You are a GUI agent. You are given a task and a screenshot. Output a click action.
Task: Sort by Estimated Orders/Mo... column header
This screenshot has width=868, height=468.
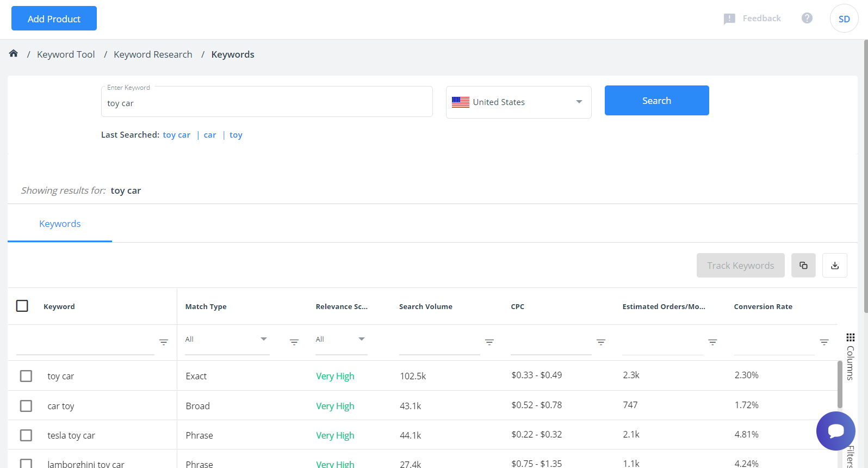coord(664,306)
